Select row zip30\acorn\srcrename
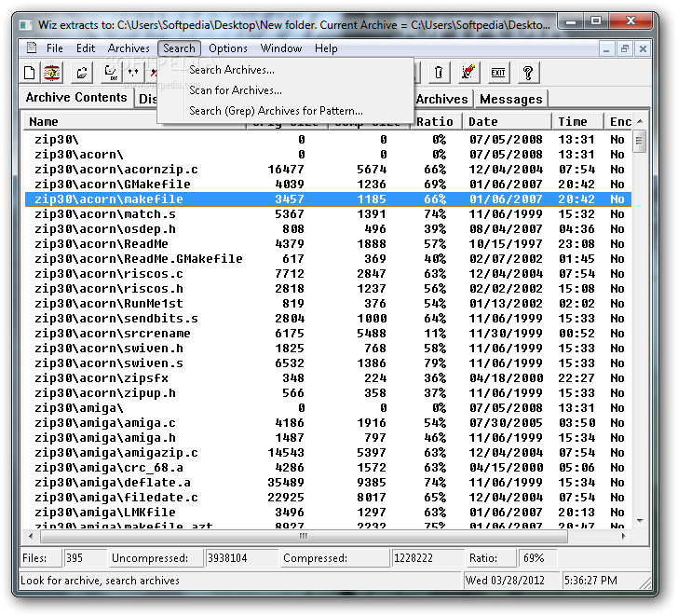 click(x=328, y=334)
